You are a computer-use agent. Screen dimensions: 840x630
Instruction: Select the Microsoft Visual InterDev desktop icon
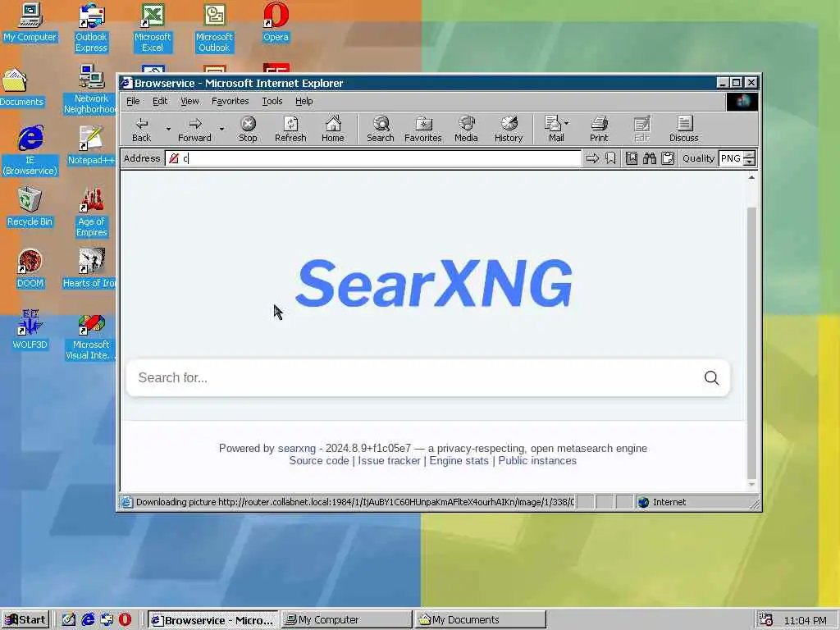point(90,337)
